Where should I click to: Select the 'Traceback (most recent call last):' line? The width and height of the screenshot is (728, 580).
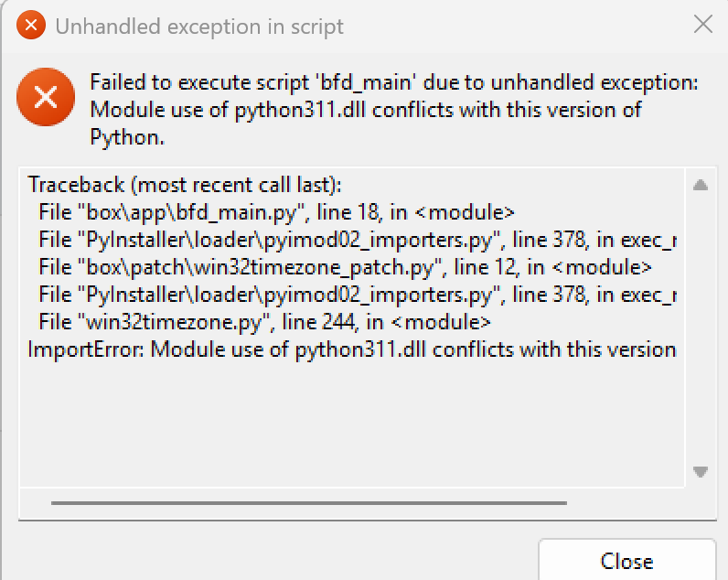pos(185,185)
